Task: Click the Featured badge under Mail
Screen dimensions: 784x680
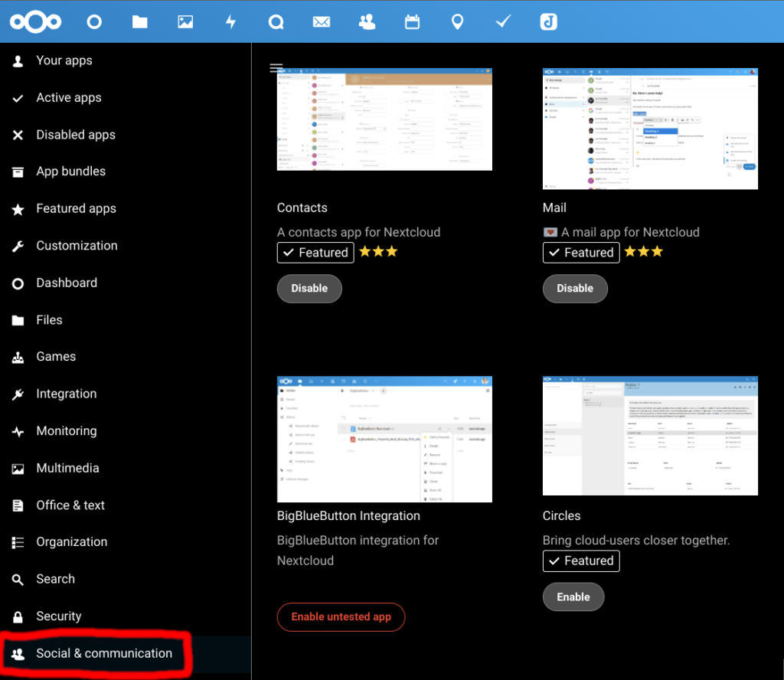Action: click(x=581, y=253)
